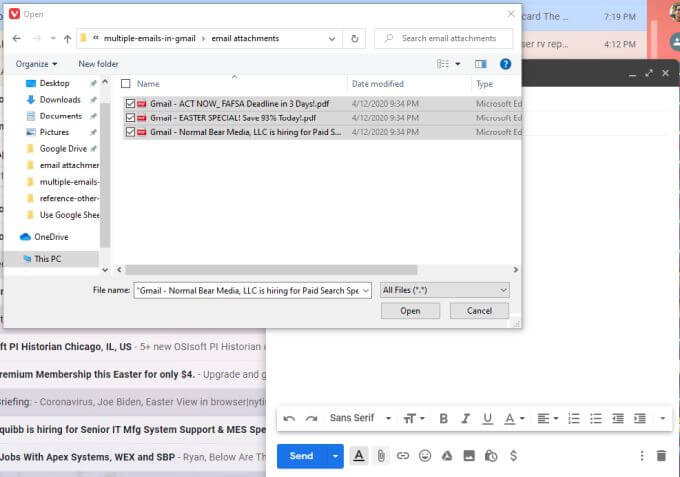680x477 pixels.
Task: Toggle the preview pane icon
Action: pyautogui.click(x=481, y=64)
